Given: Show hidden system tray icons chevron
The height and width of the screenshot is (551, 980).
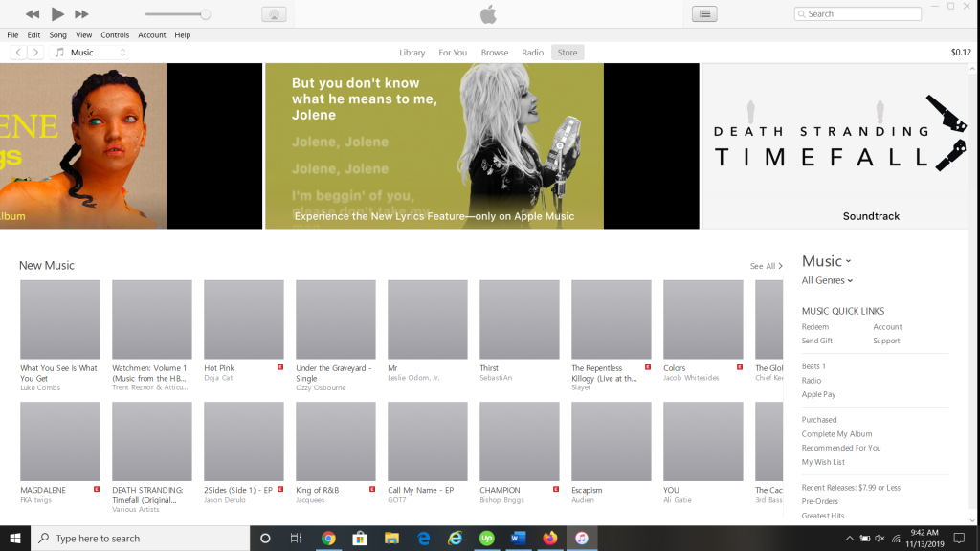Looking at the screenshot, I should 850,539.
